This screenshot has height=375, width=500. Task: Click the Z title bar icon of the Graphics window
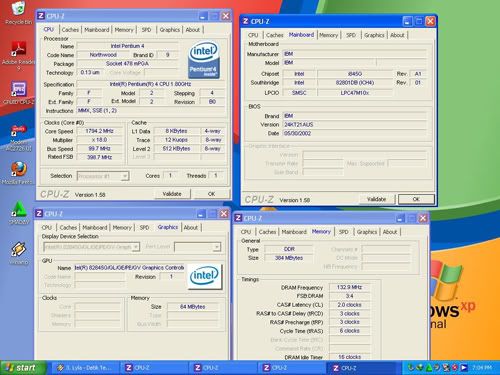pos(39,213)
